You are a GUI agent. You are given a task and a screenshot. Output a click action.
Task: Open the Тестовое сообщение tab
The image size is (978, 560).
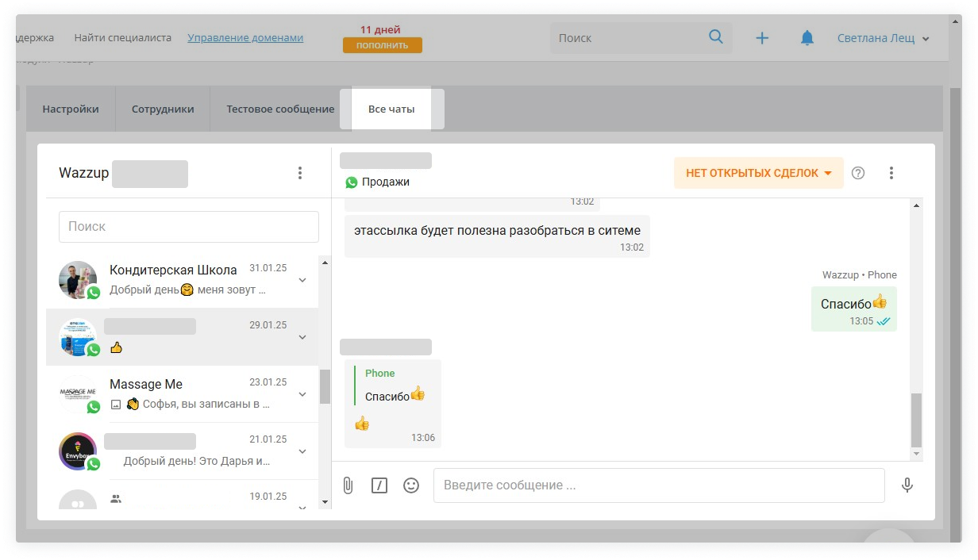click(x=280, y=109)
